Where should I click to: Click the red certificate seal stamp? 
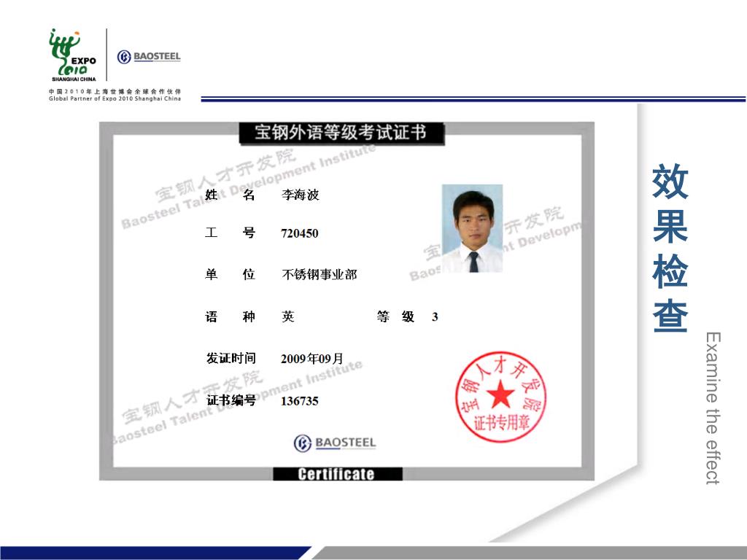[500, 397]
